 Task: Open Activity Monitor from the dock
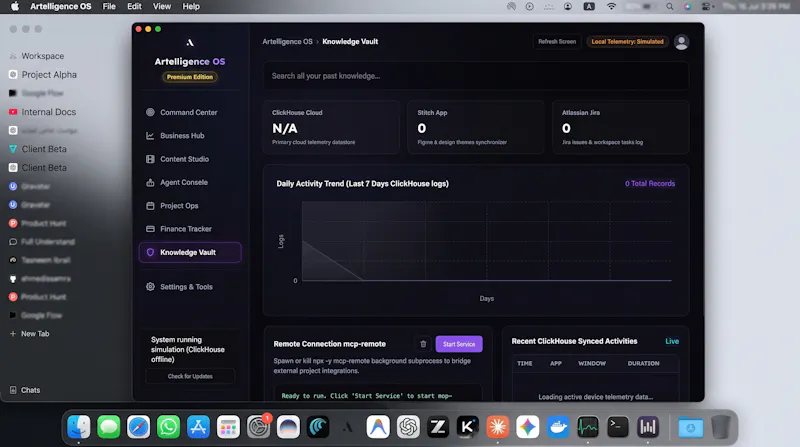click(588, 427)
